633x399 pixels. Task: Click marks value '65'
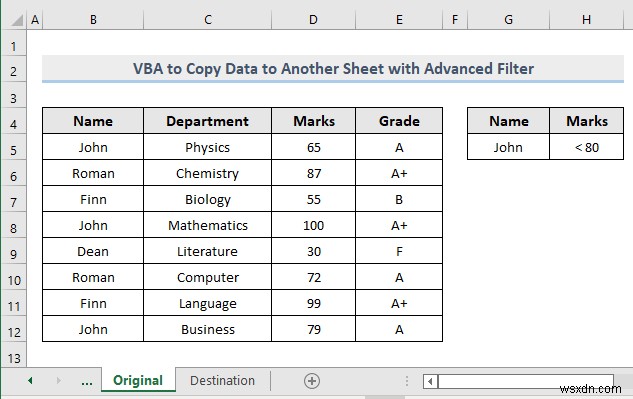[x=314, y=147]
